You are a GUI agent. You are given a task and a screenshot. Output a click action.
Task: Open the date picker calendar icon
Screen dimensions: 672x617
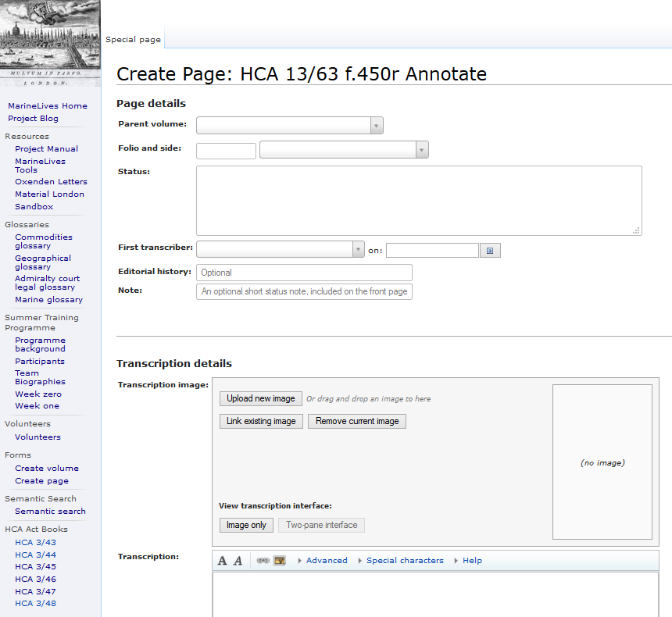pyautogui.click(x=490, y=251)
